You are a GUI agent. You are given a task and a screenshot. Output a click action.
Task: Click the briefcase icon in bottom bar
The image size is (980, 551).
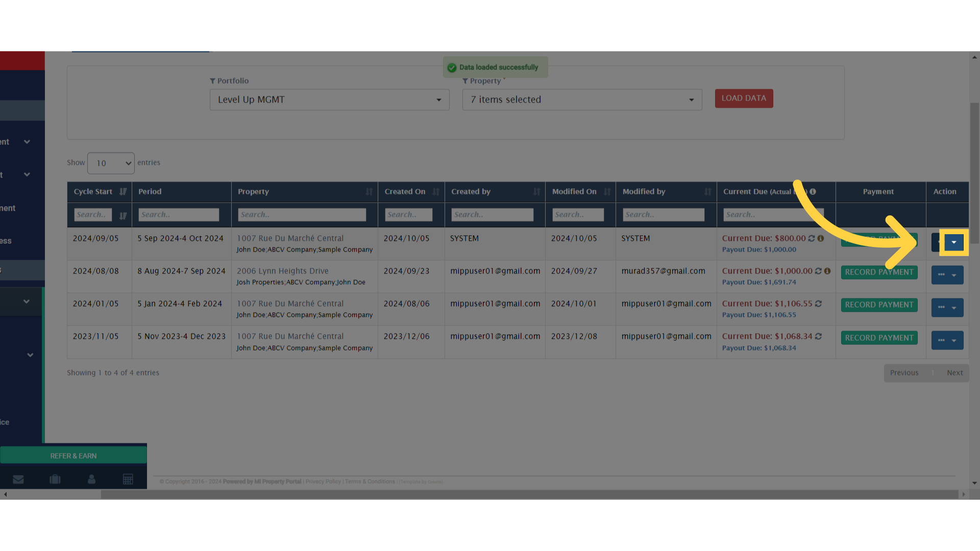55,479
